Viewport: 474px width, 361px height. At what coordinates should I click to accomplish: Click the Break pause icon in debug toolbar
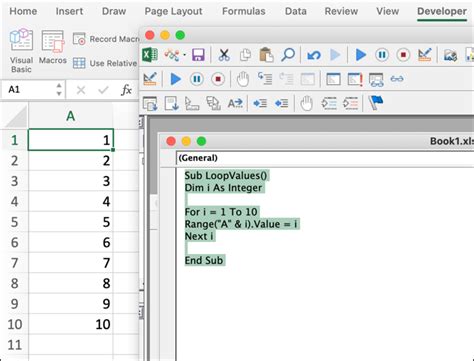pos(197,79)
